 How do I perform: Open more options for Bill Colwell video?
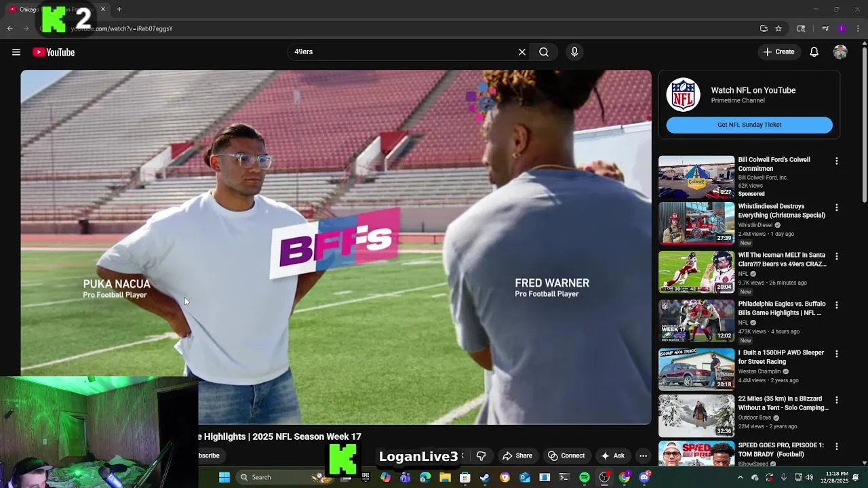(x=837, y=161)
